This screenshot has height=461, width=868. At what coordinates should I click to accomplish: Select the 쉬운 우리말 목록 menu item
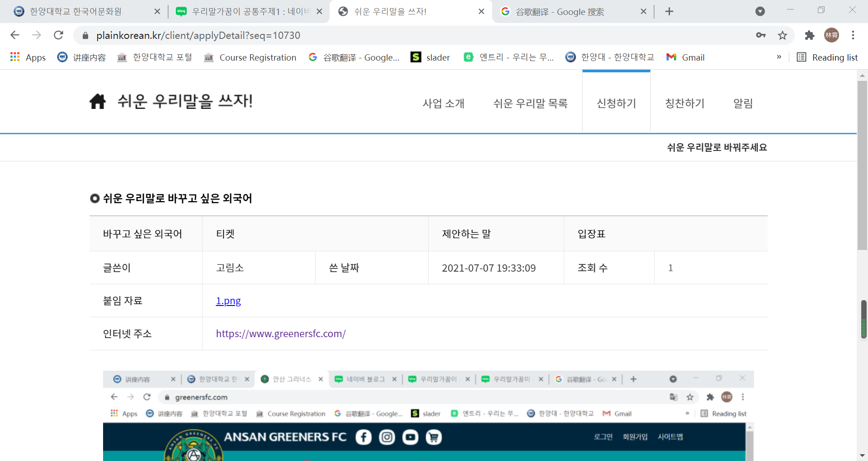(530, 103)
